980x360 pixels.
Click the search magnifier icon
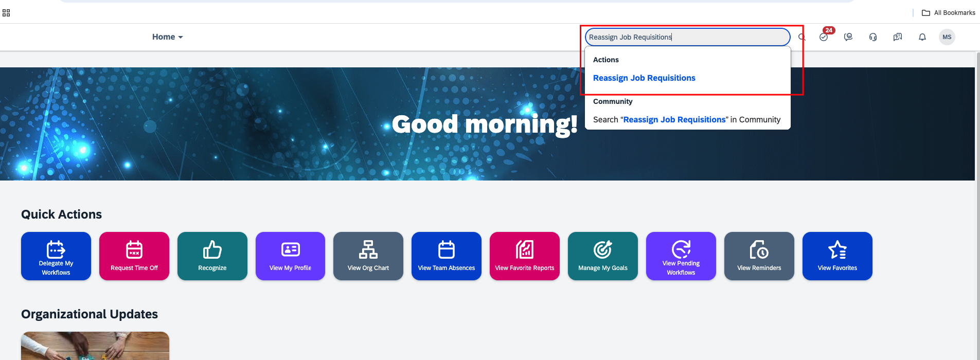[x=801, y=37]
